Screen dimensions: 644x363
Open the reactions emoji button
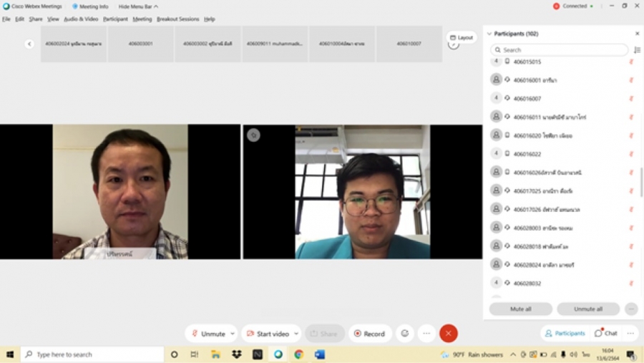(405, 334)
